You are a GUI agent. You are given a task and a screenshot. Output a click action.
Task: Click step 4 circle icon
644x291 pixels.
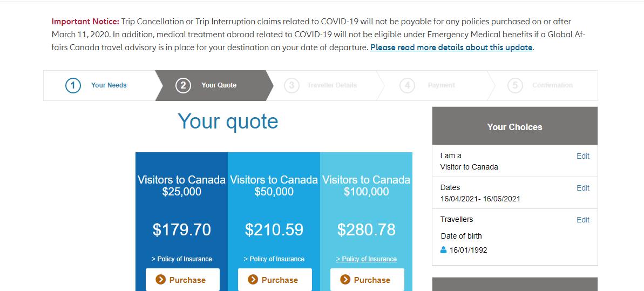[x=407, y=85]
